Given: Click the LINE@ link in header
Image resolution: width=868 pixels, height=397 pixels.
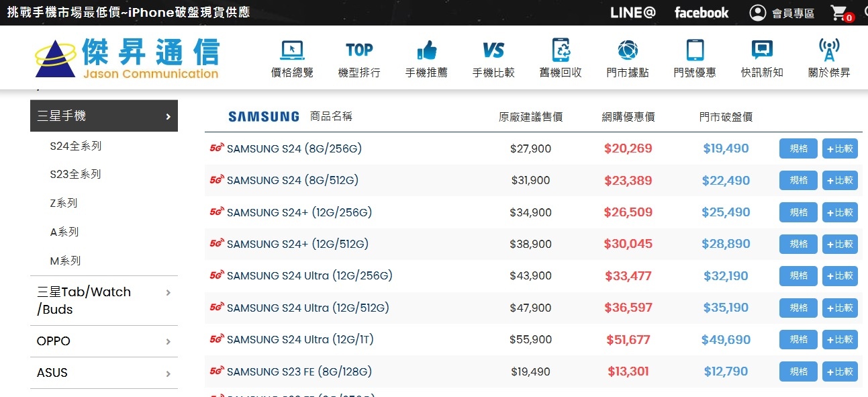Looking at the screenshot, I should (633, 13).
